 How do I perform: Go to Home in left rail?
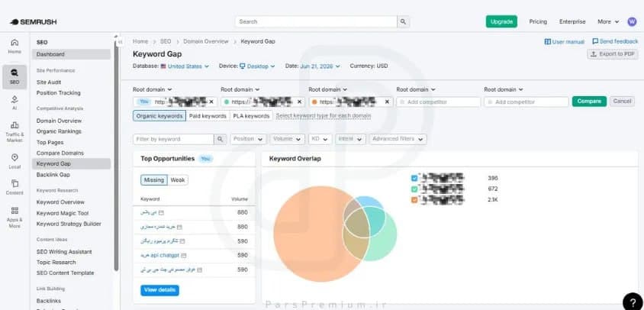(x=14, y=46)
